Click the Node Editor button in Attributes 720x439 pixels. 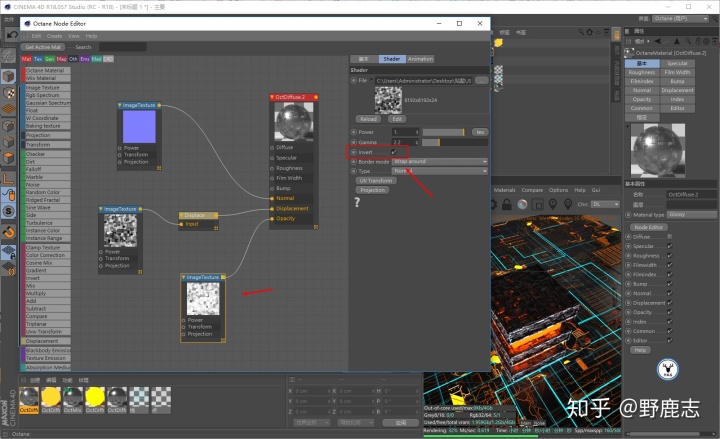649,227
